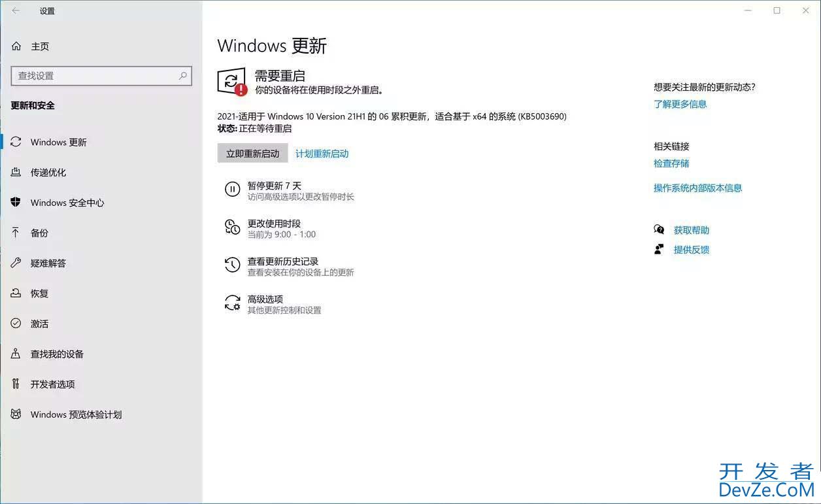Minimize the Settings window
The height and width of the screenshot is (504, 821).
coord(747,10)
